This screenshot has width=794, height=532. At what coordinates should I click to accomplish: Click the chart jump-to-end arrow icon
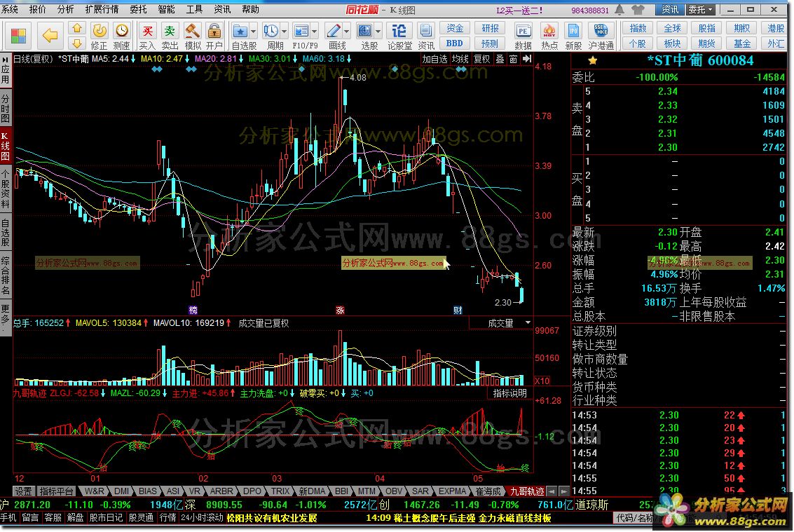tap(526, 59)
